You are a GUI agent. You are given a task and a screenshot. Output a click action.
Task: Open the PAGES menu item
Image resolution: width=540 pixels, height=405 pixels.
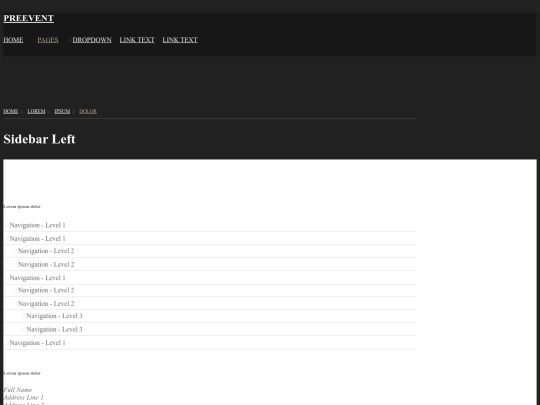pyautogui.click(x=48, y=40)
